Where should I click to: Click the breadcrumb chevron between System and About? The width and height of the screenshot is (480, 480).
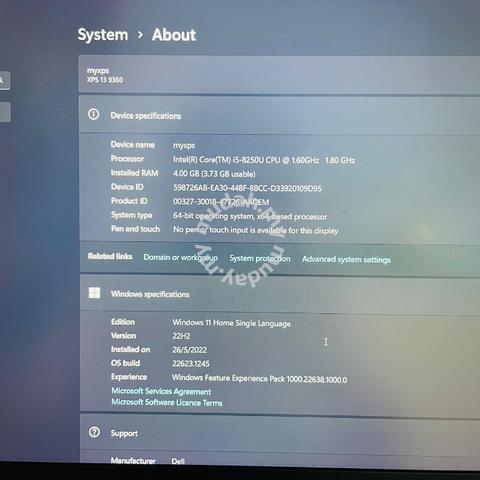coord(140,34)
